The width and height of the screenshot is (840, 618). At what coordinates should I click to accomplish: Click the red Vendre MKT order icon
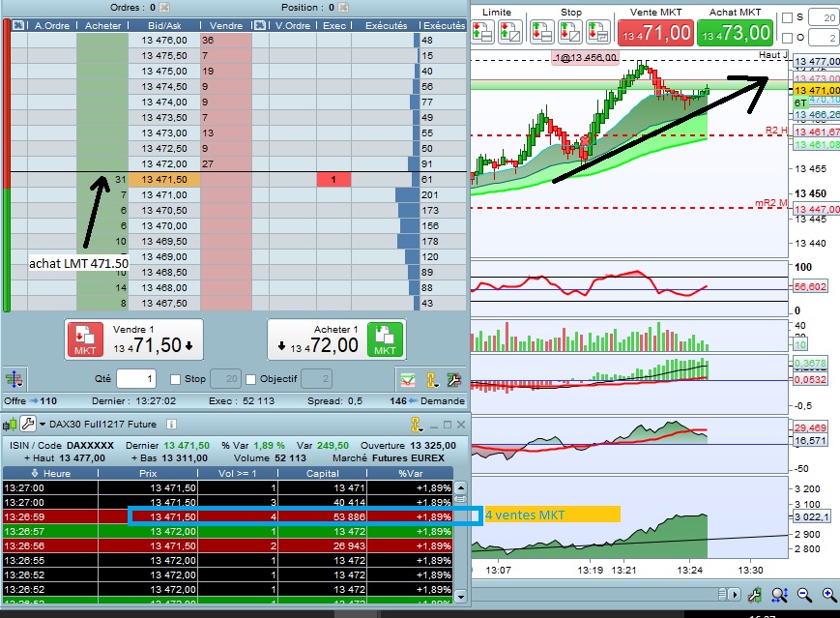[x=85, y=339]
